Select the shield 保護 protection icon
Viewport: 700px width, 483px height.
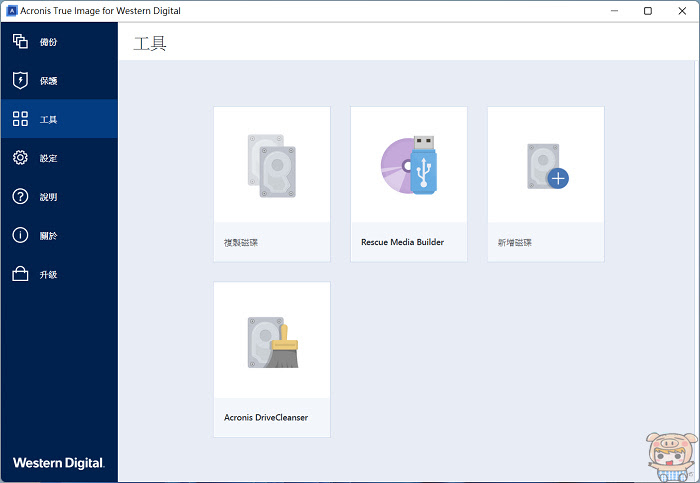click(x=20, y=80)
